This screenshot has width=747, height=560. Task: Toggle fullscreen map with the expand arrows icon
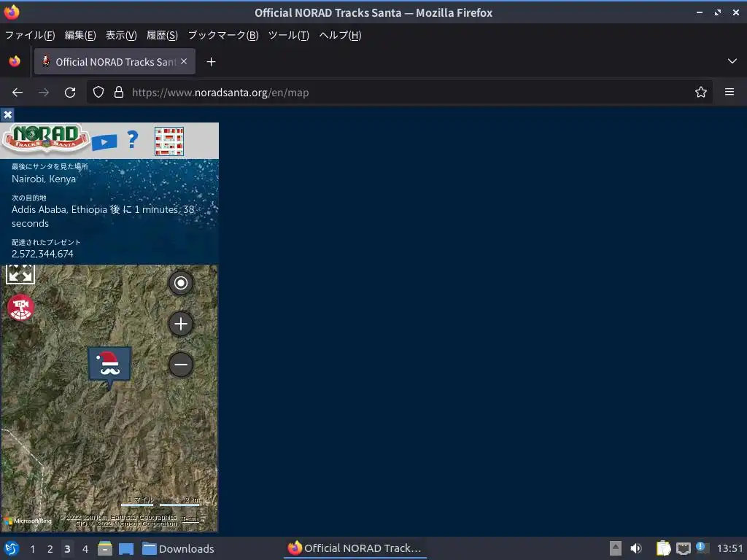[x=20, y=274]
